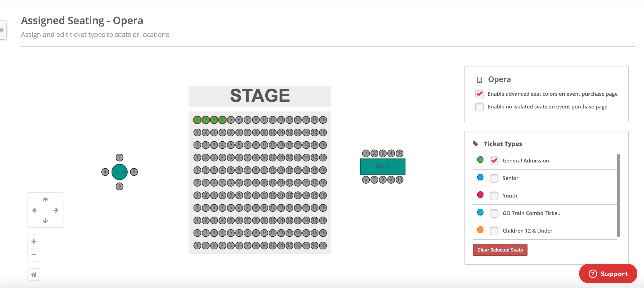Image resolution: width=644 pixels, height=288 pixels.
Task: Check the Senior ticket type
Action: (494, 178)
